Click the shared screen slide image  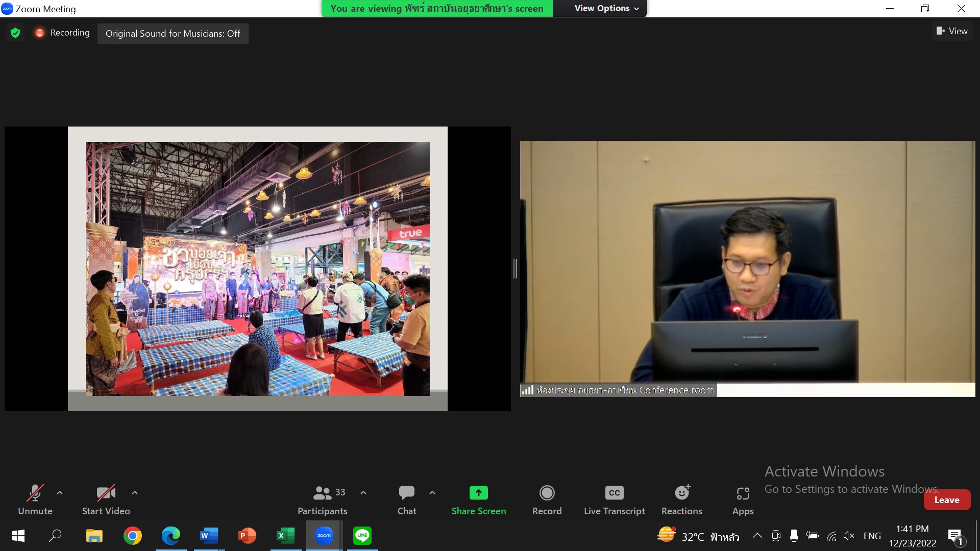coord(258,269)
